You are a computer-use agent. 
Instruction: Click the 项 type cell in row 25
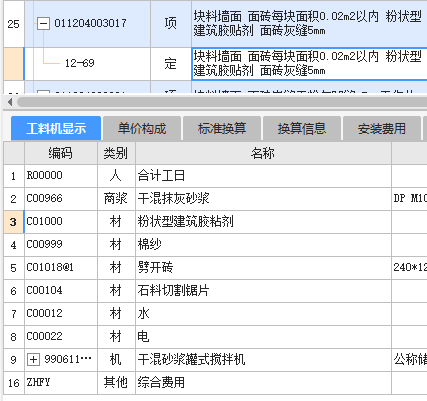point(171,24)
